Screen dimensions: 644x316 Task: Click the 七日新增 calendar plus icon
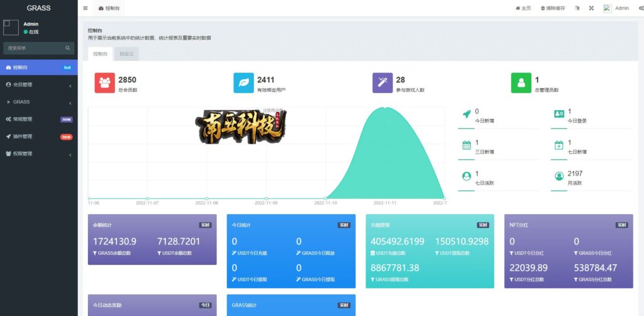pos(559,145)
